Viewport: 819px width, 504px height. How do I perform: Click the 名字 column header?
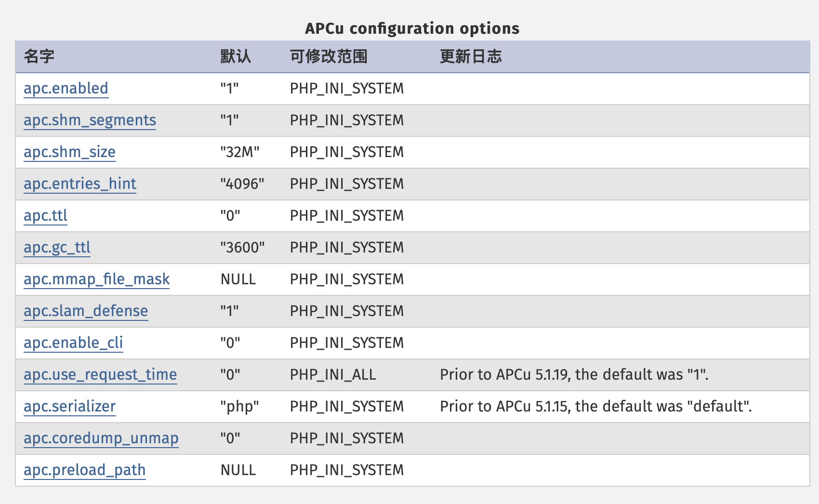(39, 56)
